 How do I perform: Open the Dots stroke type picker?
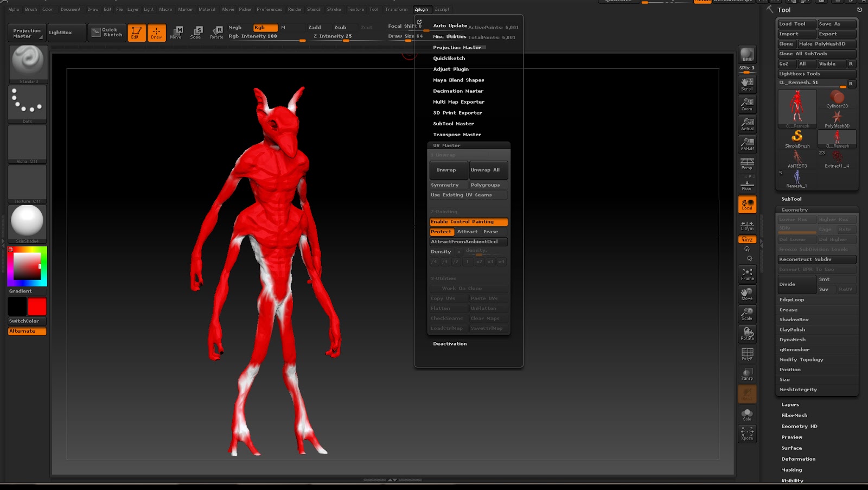click(x=28, y=104)
